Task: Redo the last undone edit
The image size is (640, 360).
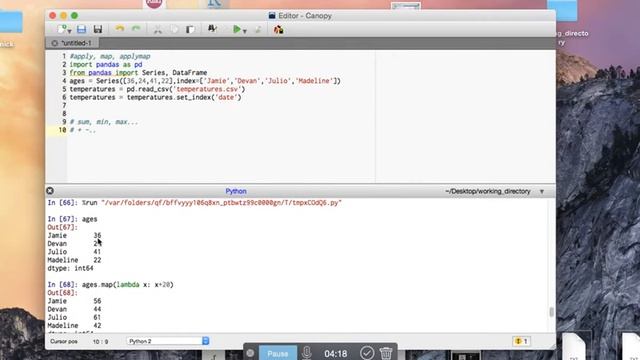Action: point(136,29)
